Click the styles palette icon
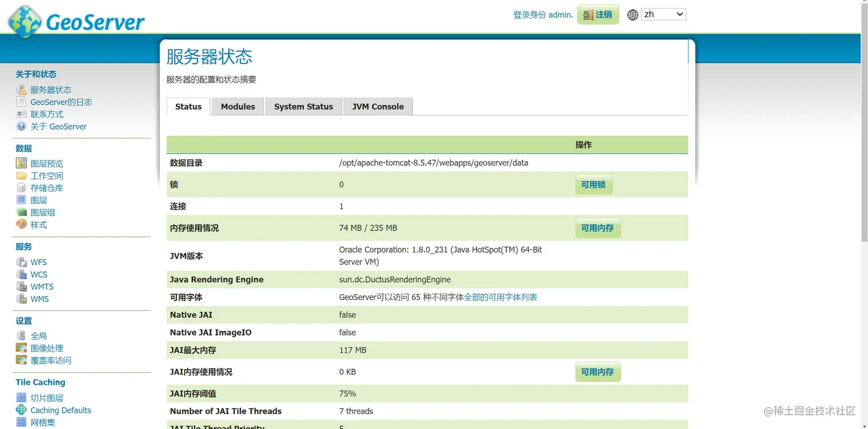This screenshot has width=868, height=429. point(21,224)
